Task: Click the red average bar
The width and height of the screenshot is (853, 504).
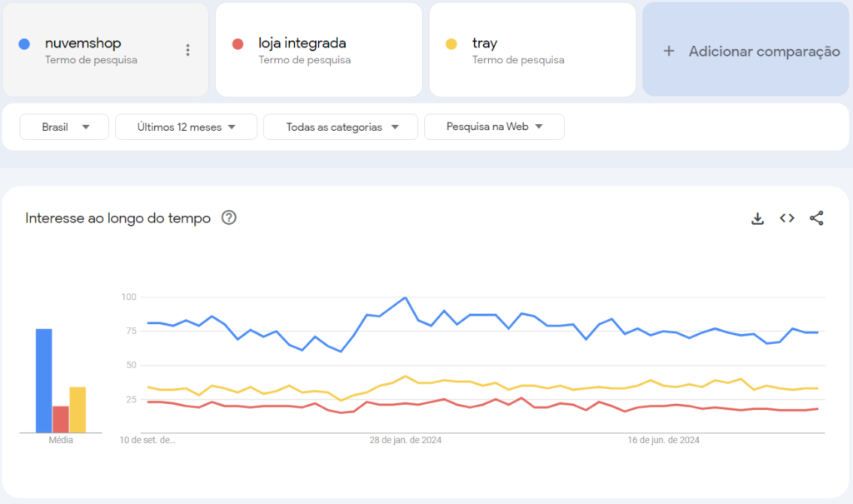Action: click(61, 420)
